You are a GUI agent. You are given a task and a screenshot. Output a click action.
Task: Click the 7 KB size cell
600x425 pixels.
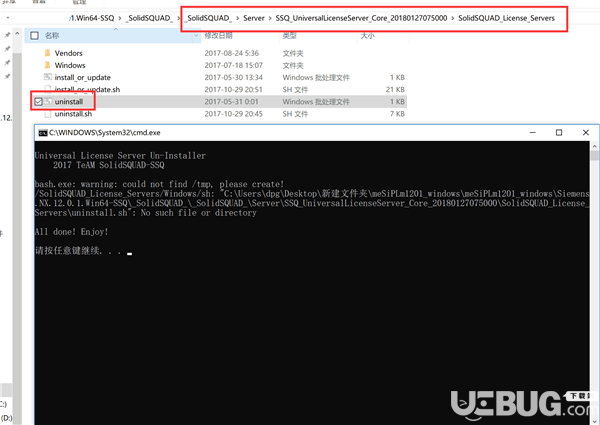pyautogui.click(x=397, y=114)
